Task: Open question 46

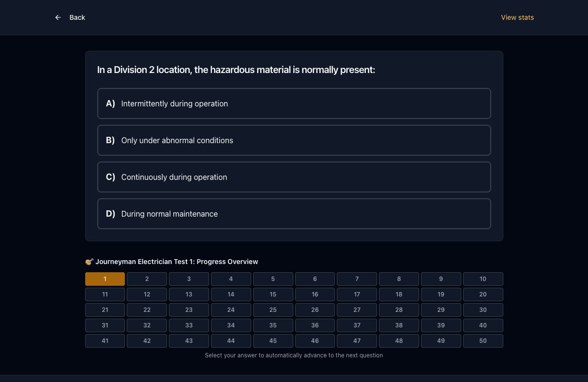Action: click(315, 341)
